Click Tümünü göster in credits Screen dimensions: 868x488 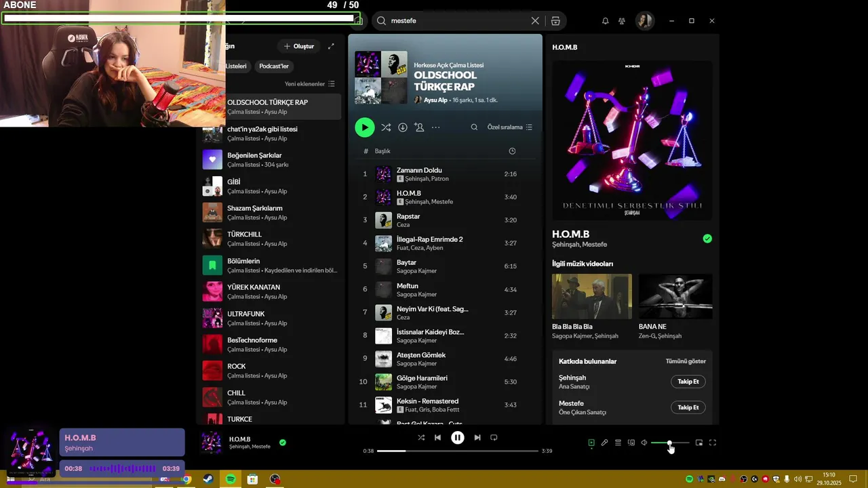point(686,361)
